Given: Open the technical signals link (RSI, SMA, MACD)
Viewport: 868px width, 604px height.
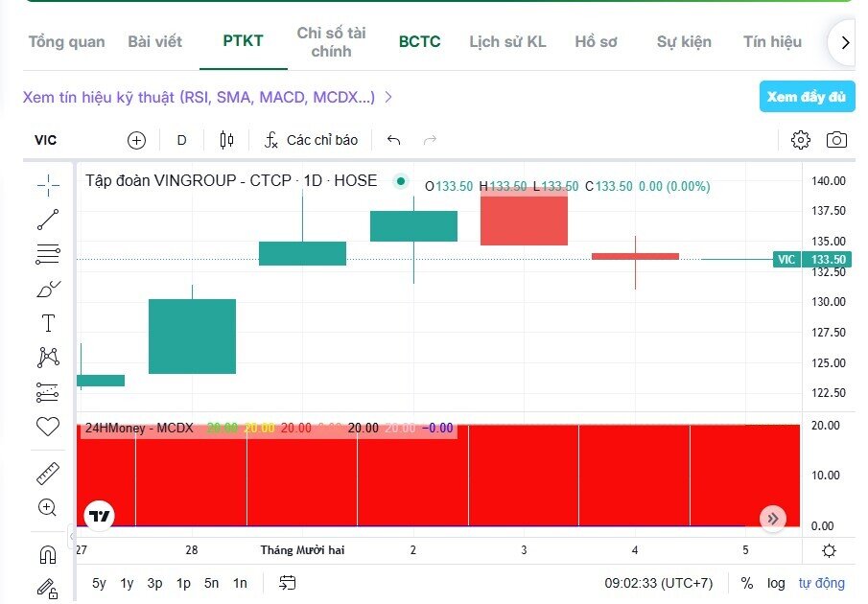Looking at the screenshot, I should 207,97.
